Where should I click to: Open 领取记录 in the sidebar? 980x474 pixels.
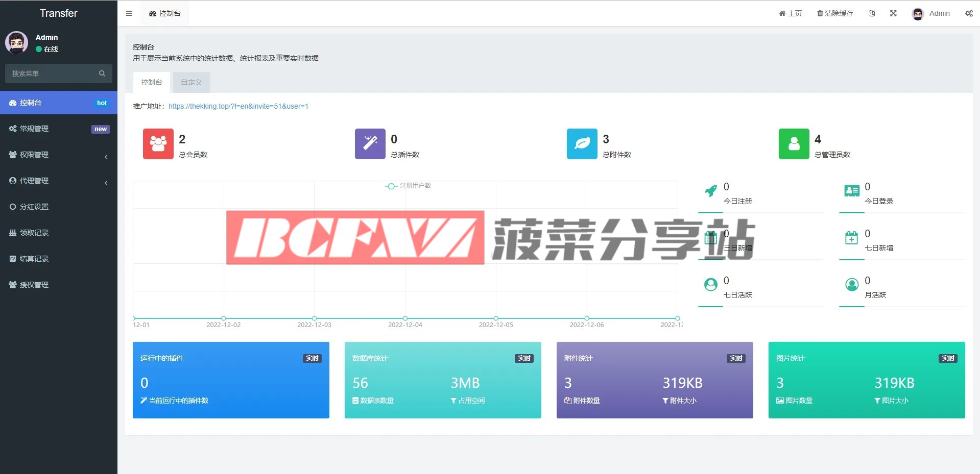pos(34,233)
